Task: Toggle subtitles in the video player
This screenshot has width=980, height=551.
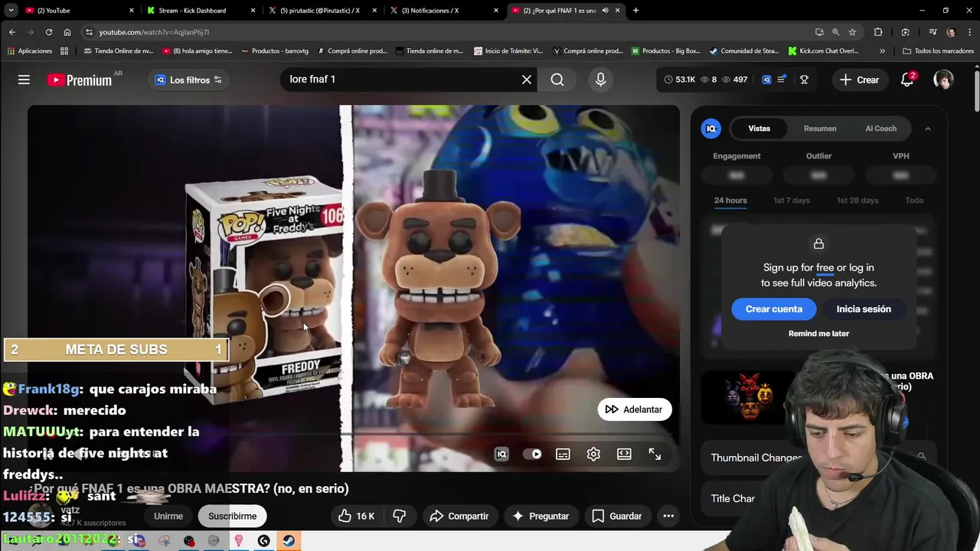Action: coord(563,454)
